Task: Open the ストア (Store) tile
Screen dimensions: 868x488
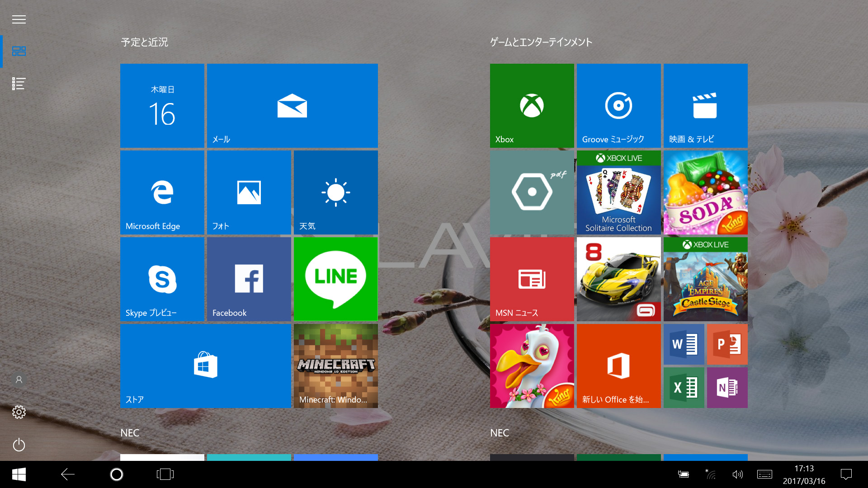Action: pos(205,366)
